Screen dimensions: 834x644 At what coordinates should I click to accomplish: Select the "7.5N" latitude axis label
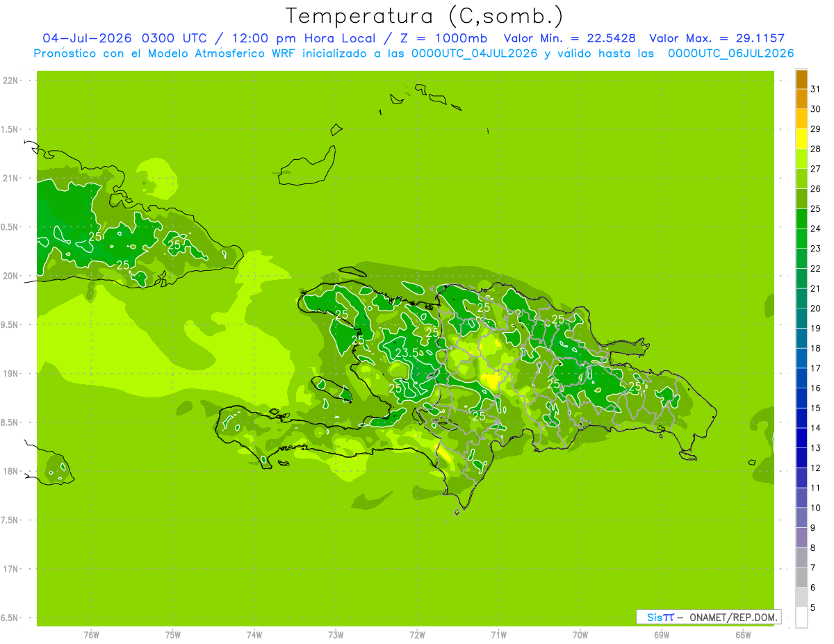10,520
